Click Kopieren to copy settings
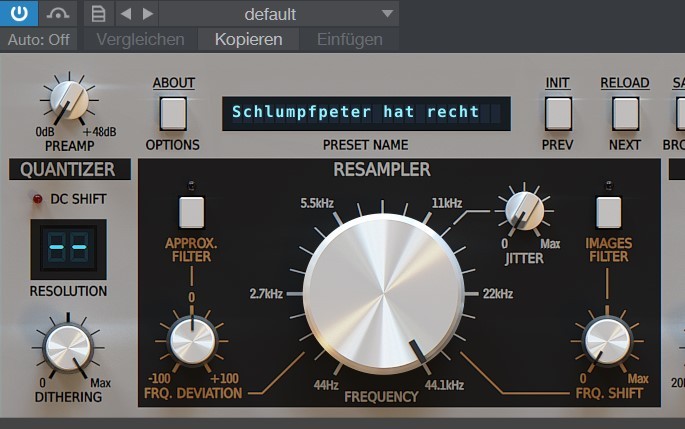This screenshot has width=685, height=429. point(248,40)
